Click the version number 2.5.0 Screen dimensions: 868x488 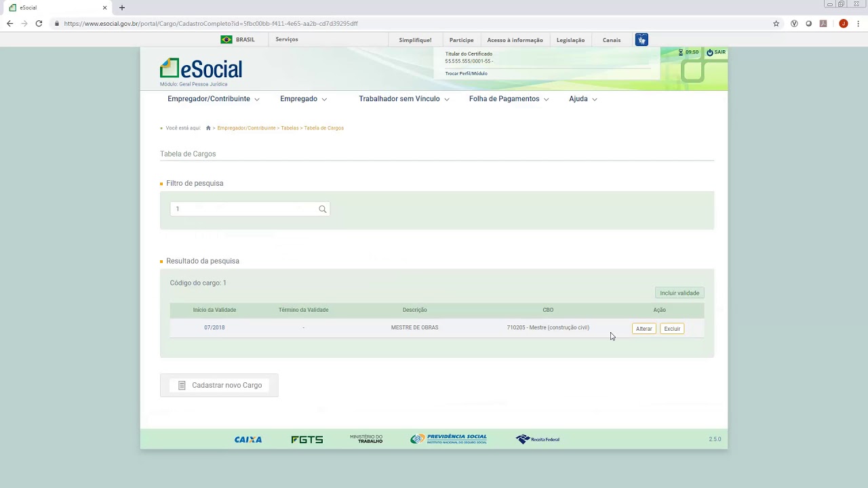(715, 439)
